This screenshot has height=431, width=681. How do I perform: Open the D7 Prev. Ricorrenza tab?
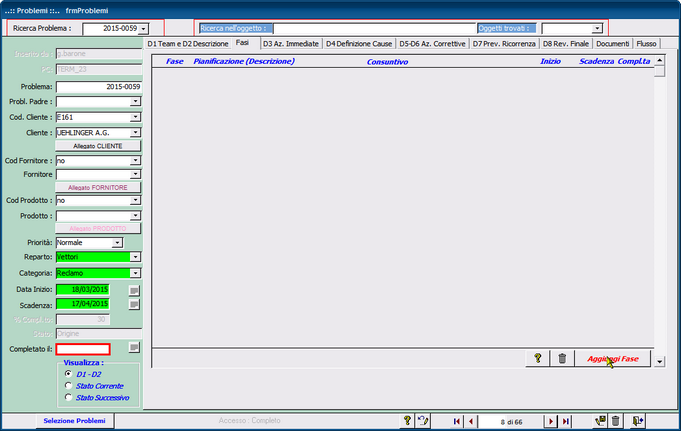pyautogui.click(x=504, y=44)
